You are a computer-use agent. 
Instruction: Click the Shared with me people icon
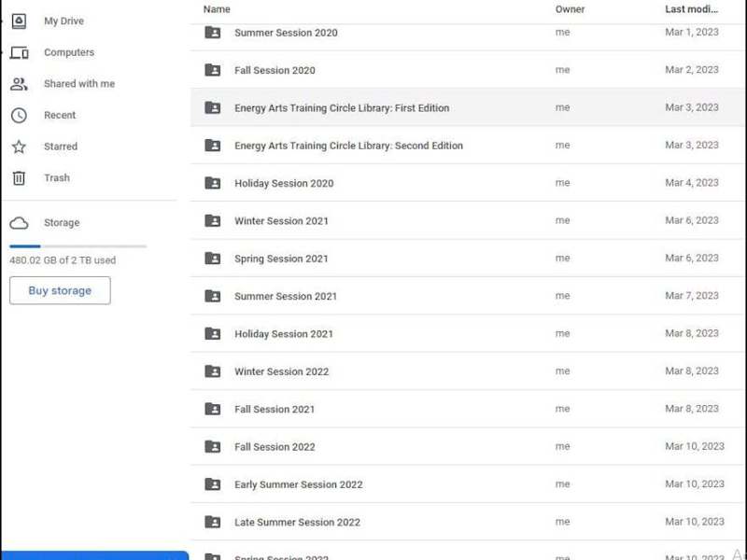click(x=19, y=84)
